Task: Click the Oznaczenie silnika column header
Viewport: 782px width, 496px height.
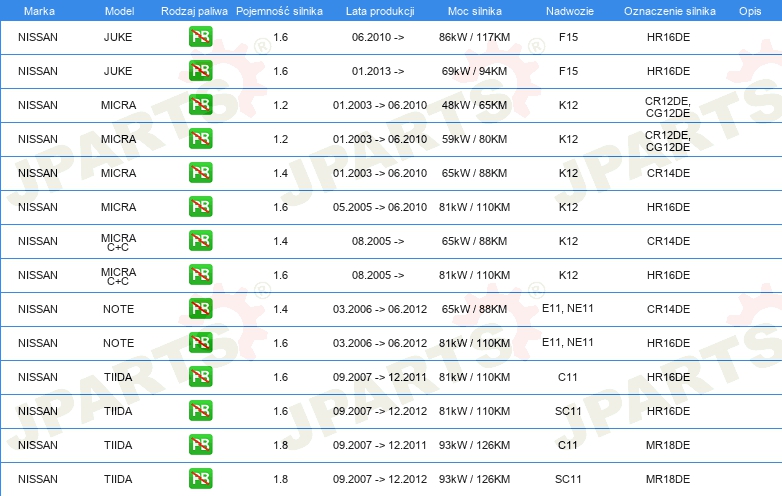Action: 667,10
